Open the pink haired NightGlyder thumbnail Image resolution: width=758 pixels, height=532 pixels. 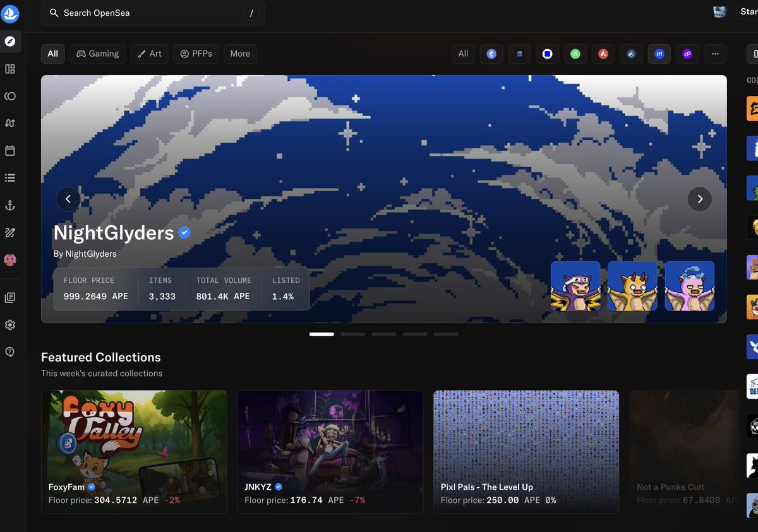(x=690, y=287)
